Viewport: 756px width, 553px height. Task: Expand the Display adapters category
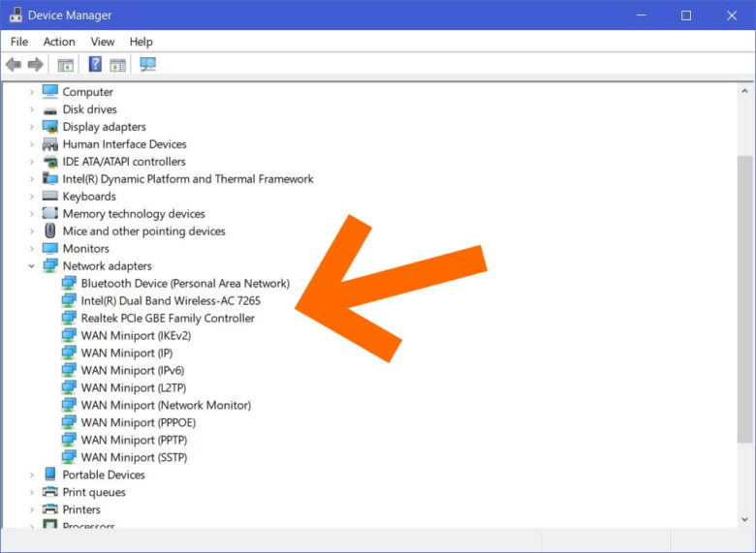(x=32, y=127)
